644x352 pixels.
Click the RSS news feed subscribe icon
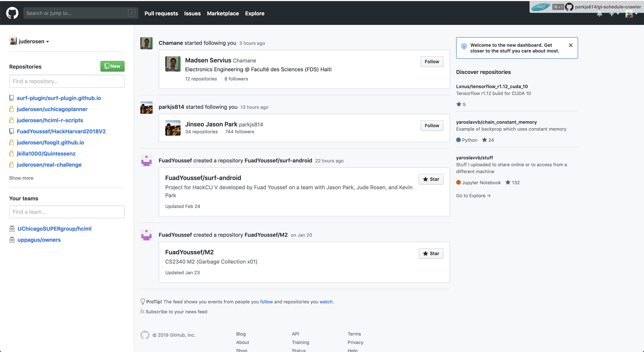coord(142,312)
